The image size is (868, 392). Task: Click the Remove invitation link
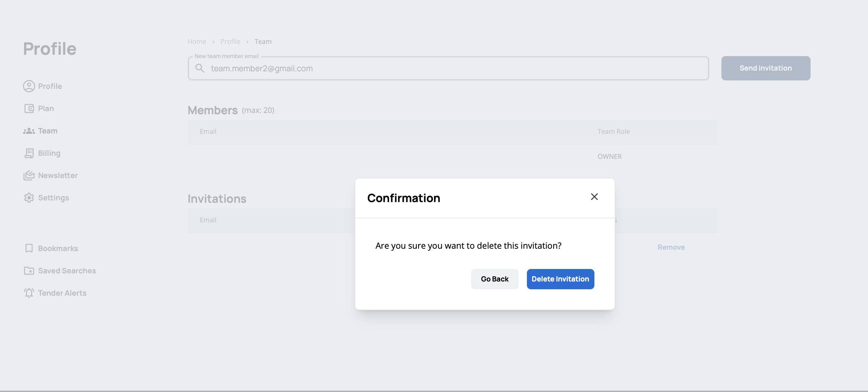(671, 247)
